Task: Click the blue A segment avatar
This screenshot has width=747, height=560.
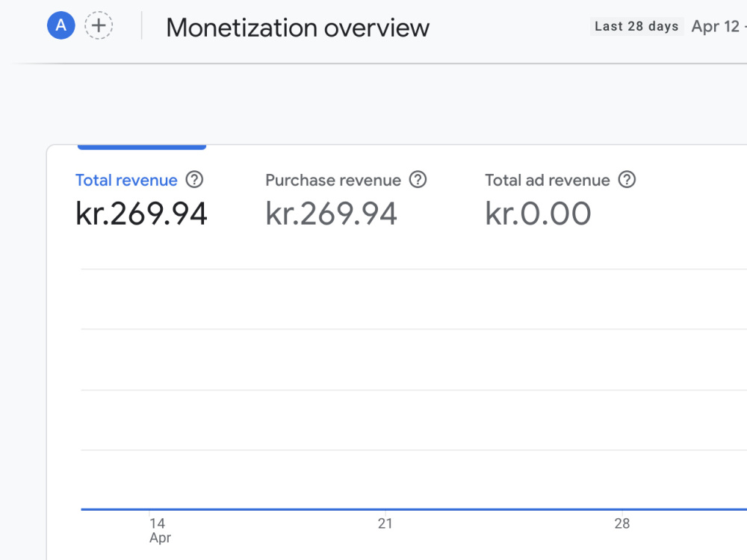Action: (61, 25)
